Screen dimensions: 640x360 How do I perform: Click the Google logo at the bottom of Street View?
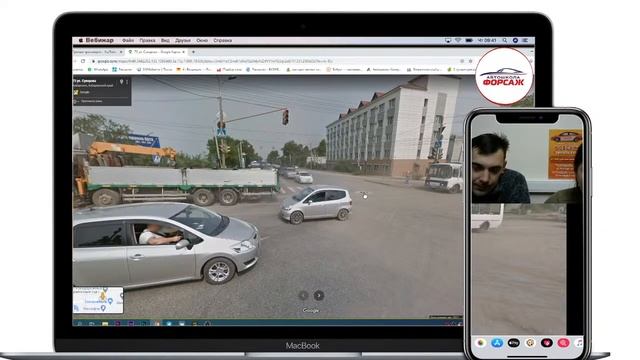(x=311, y=310)
